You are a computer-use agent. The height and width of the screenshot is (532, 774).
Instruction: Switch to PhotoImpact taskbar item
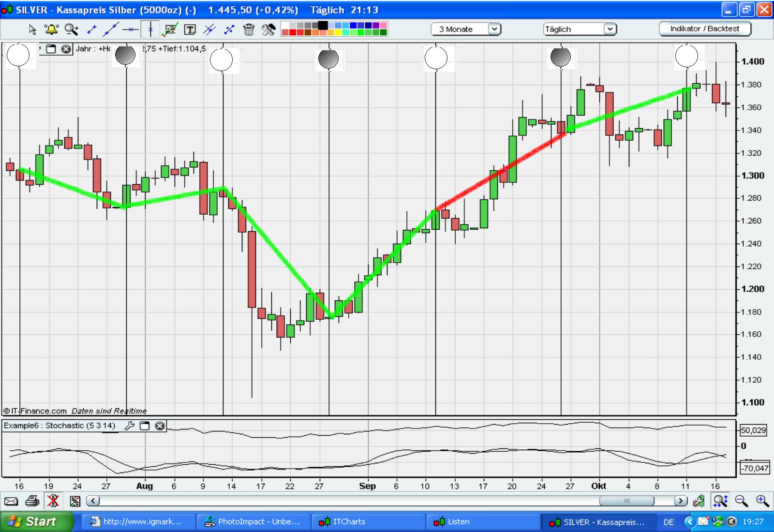click(x=254, y=522)
